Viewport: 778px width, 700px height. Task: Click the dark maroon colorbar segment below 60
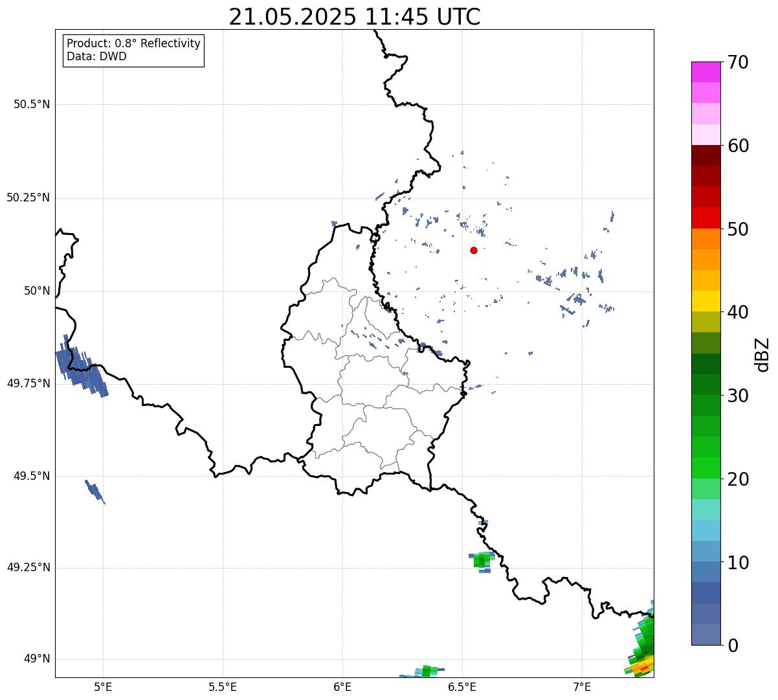pos(706,155)
